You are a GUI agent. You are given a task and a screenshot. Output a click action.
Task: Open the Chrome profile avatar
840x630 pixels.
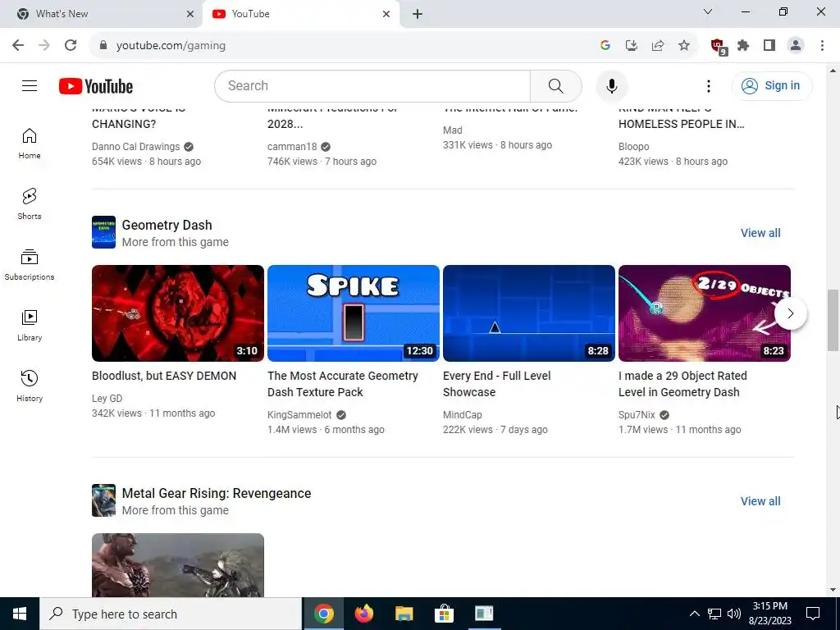tap(796, 45)
